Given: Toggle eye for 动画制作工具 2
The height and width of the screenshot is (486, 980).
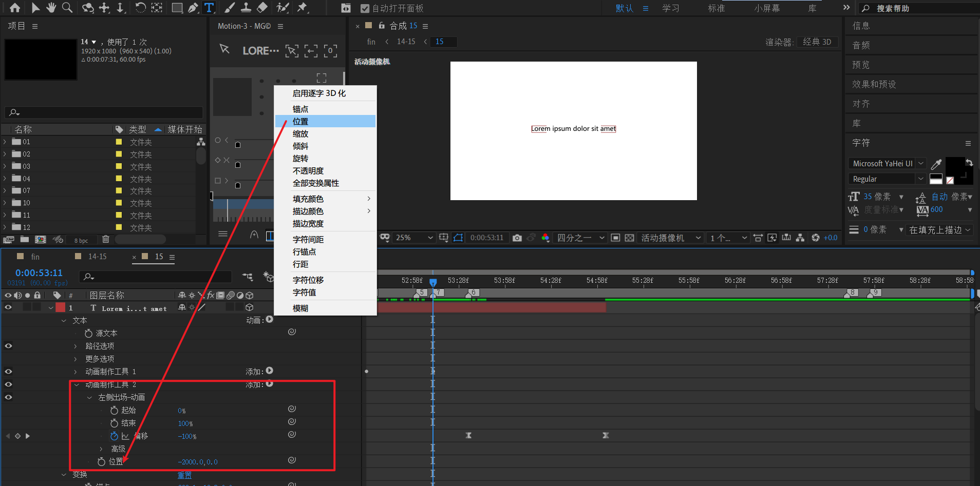Looking at the screenshot, I should pyautogui.click(x=8, y=384).
